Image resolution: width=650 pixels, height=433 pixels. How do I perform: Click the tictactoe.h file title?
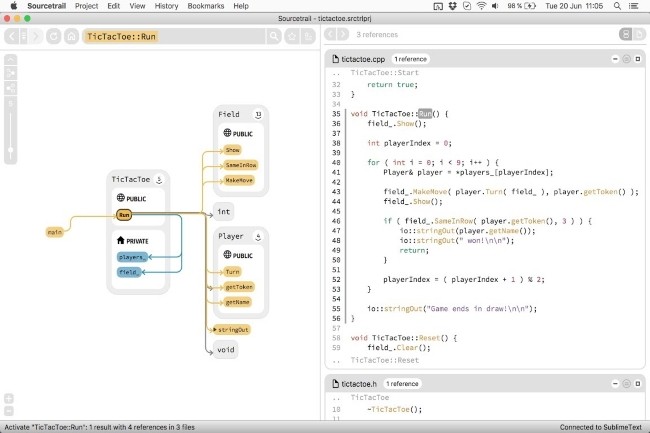pyautogui.click(x=359, y=384)
